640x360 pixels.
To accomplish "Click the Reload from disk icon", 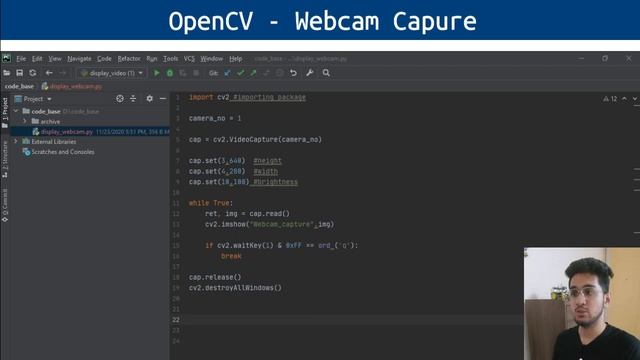I will (33, 73).
